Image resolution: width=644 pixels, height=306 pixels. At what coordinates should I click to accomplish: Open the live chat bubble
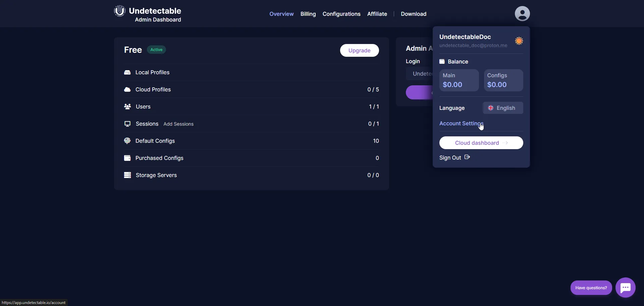pos(626,288)
